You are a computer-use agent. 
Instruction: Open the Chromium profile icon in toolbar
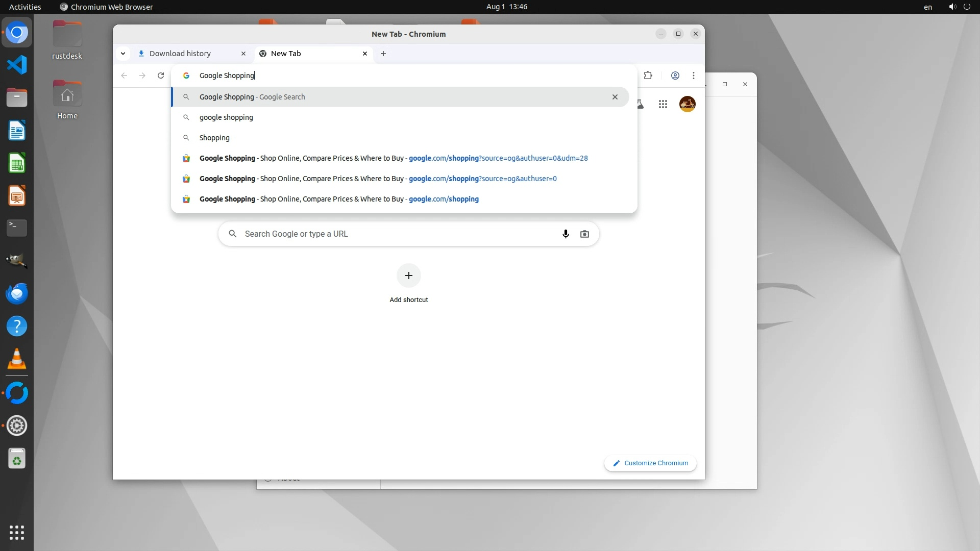(x=675, y=76)
